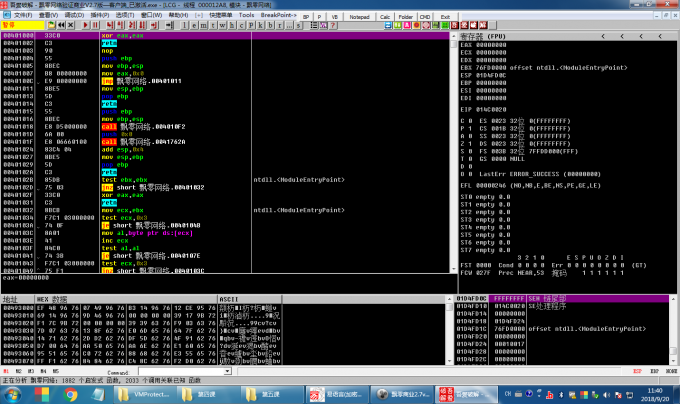Viewport: 680px width, 404px height.
Task: Click the HEX 数据 column header
Action: [x=126, y=300]
